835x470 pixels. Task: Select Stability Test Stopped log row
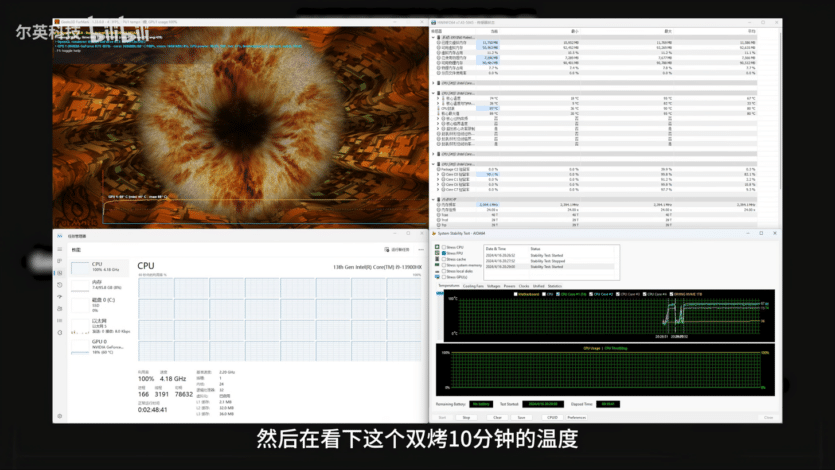tap(549, 261)
